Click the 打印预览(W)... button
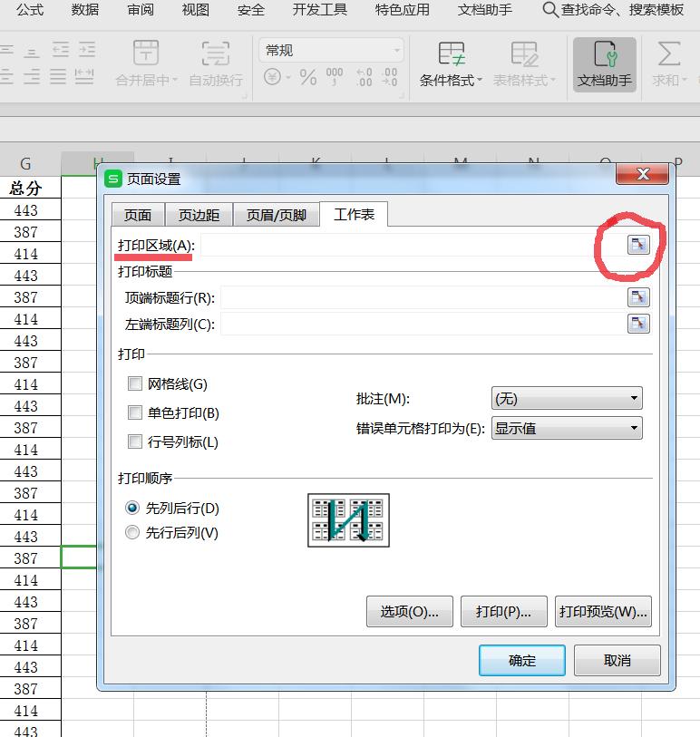 603,612
